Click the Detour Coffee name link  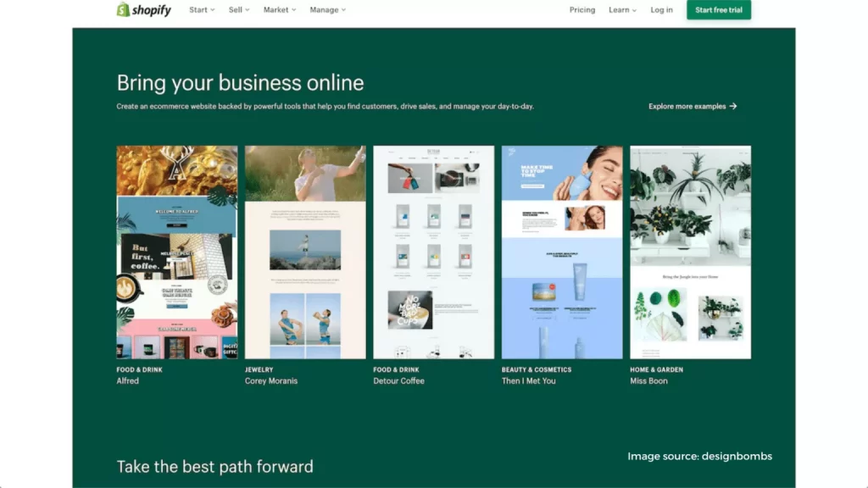(x=398, y=380)
